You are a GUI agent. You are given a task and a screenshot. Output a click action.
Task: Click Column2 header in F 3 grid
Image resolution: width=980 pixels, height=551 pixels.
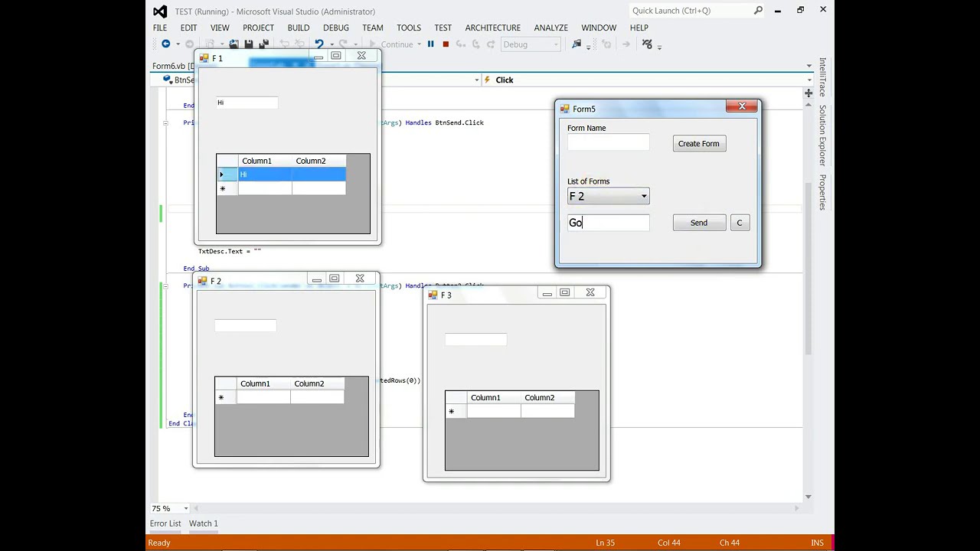(x=547, y=397)
